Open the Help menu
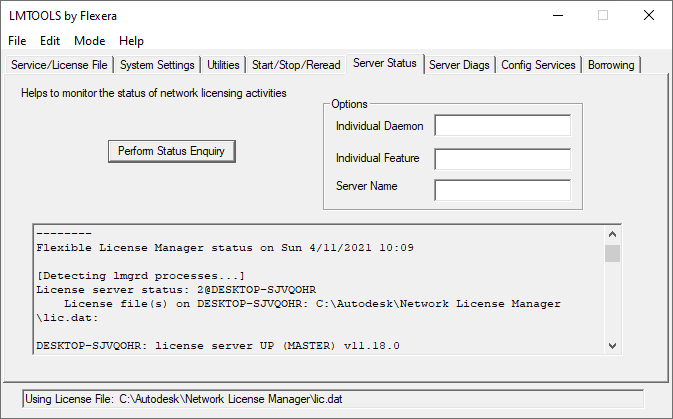 131,41
